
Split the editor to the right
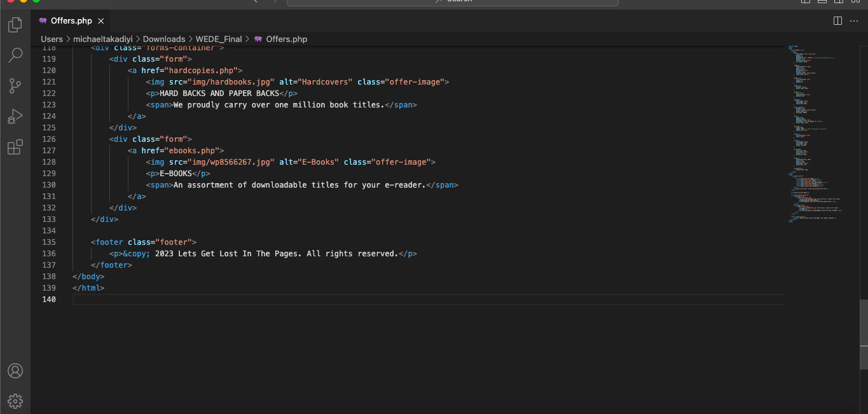tap(837, 21)
